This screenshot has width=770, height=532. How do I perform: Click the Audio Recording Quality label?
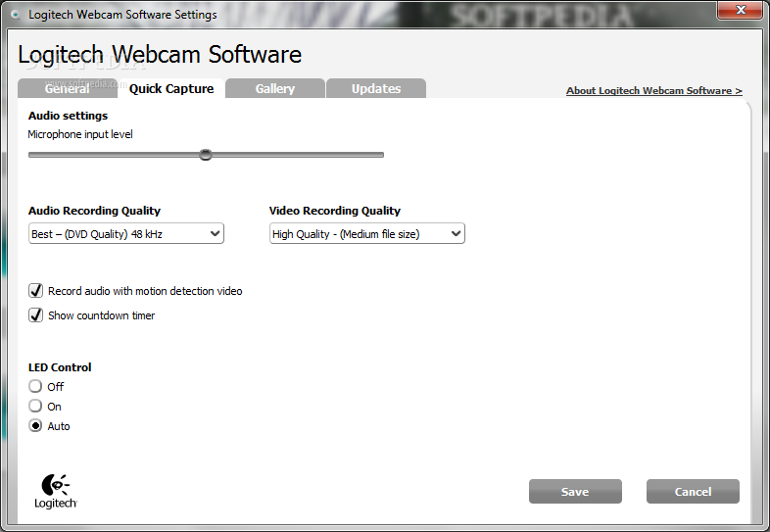(x=94, y=211)
